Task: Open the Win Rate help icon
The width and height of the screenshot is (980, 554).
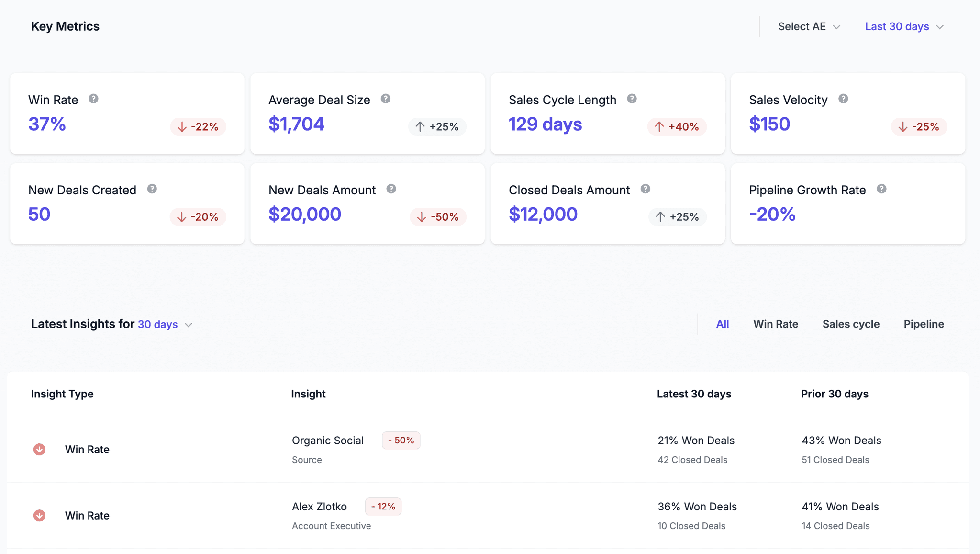Action: pyautogui.click(x=94, y=99)
